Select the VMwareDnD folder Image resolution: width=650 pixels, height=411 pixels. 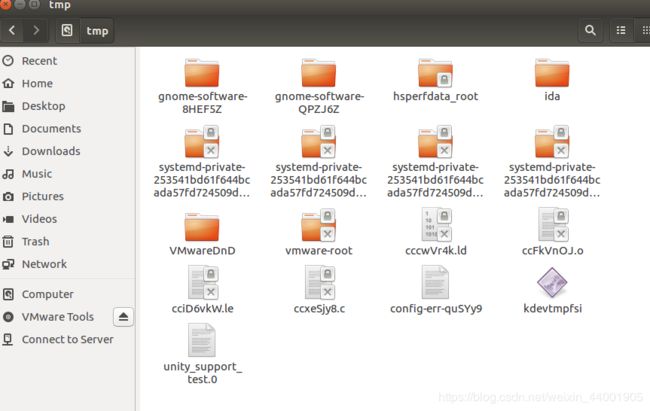[202, 234]
